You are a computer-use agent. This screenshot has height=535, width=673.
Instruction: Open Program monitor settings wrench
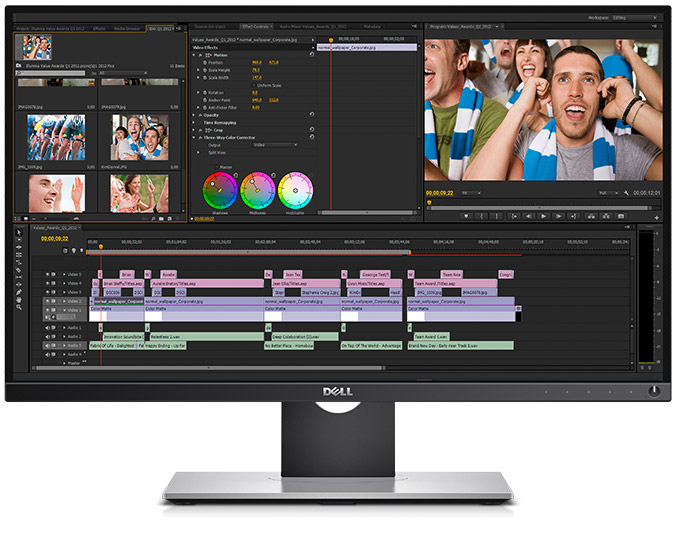point(626,192)
